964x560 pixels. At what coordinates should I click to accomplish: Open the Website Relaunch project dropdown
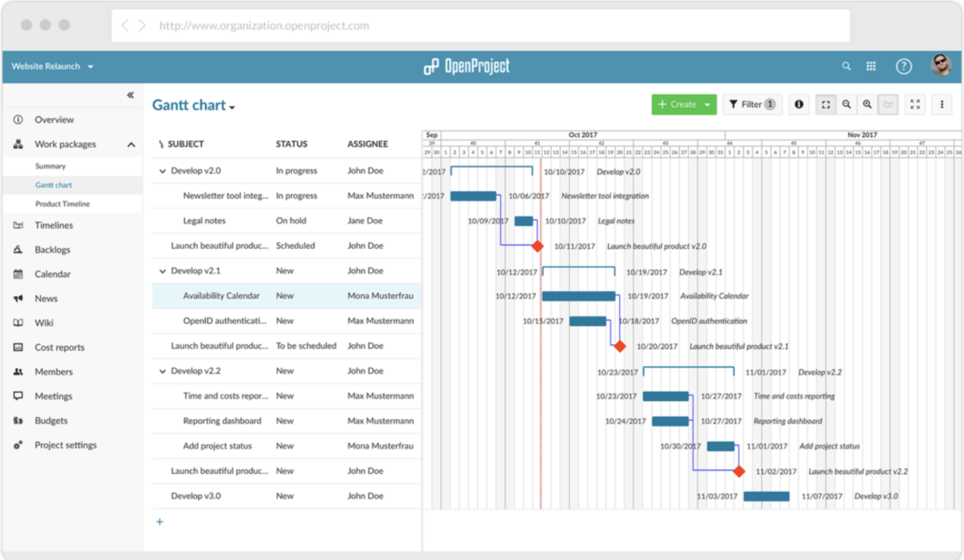coord(52,66)
